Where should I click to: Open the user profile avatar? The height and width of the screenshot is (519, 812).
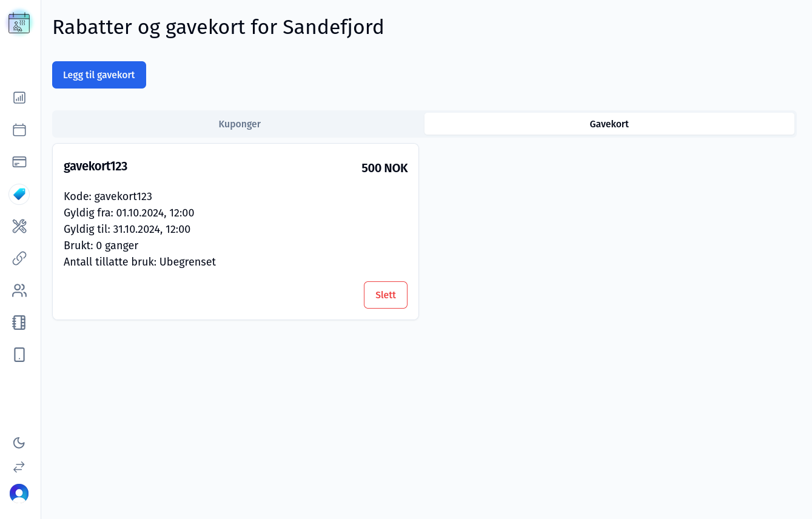click(19, 494)
